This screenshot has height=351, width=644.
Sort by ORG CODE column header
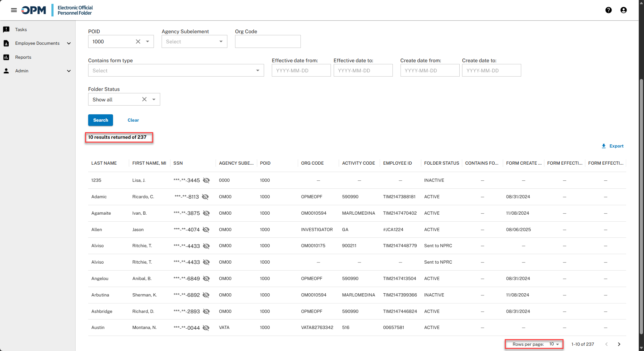point(312,163)
